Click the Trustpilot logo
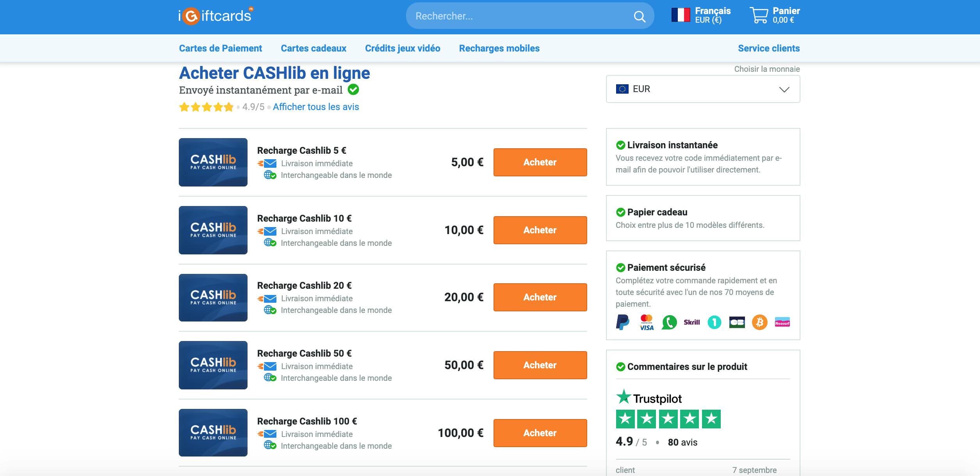This screenshot has width=980, height=476. point(649,398)
